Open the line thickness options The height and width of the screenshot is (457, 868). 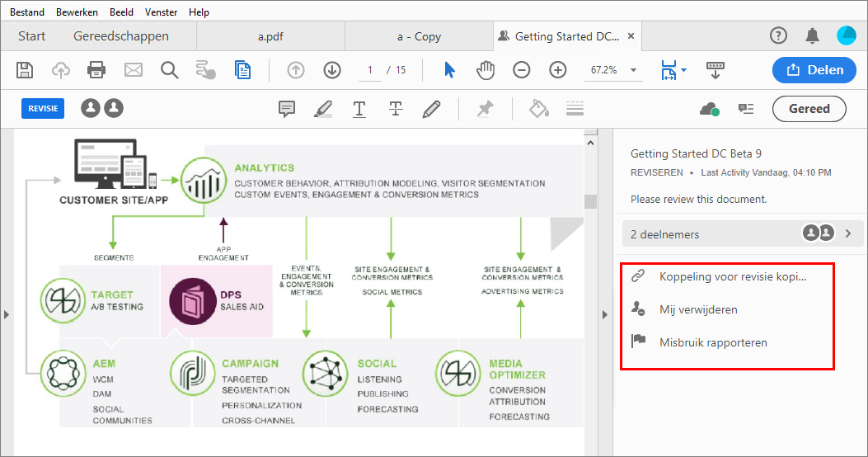click(x=575, y=109)
